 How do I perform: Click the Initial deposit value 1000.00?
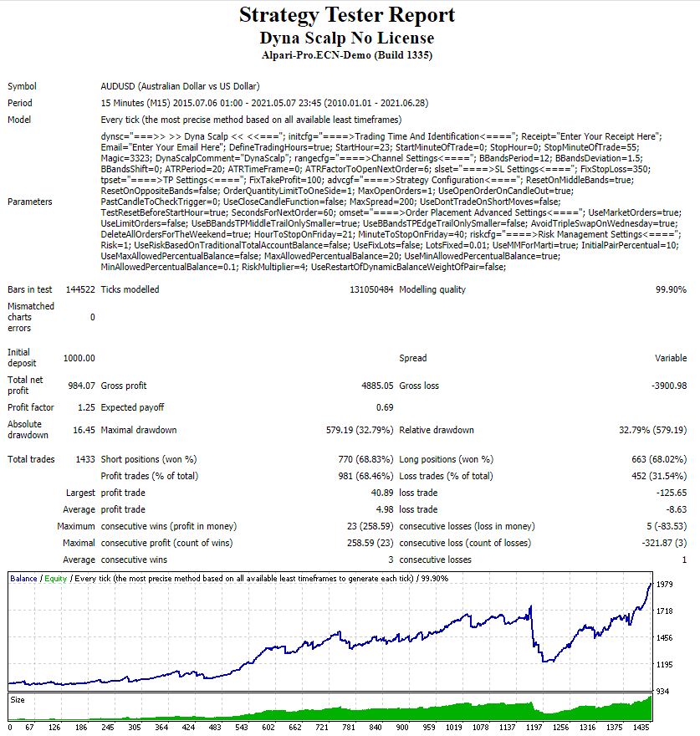tap(79, 358)
